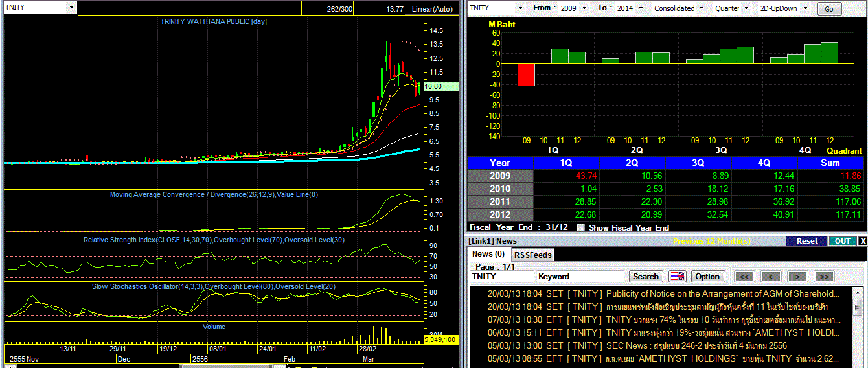
Task: Click the Go button
Action: click(x=829, y=9)
